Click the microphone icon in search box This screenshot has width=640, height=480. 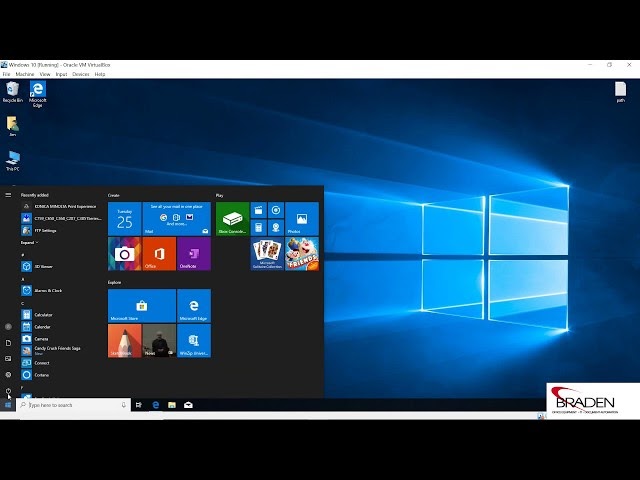coord(123,405)
